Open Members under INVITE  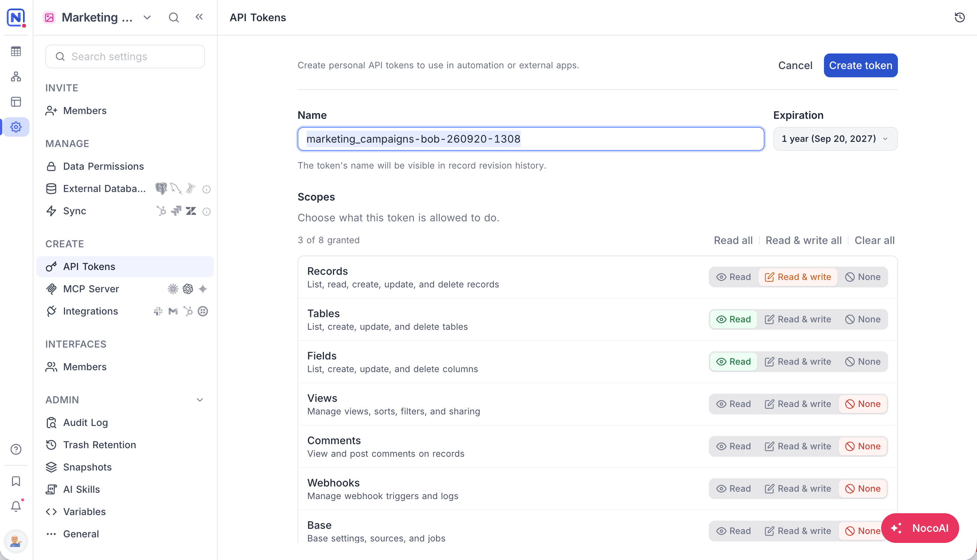coord(125,111)
